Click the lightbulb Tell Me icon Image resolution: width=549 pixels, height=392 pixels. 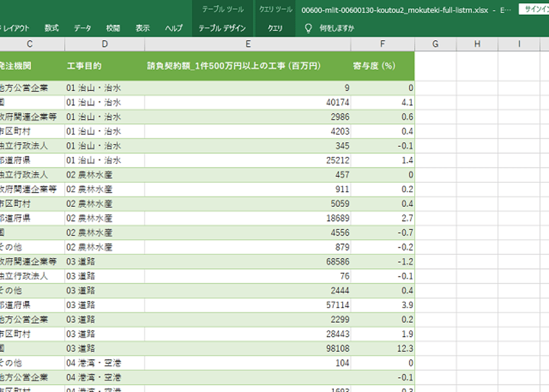(x=308, y=28)
